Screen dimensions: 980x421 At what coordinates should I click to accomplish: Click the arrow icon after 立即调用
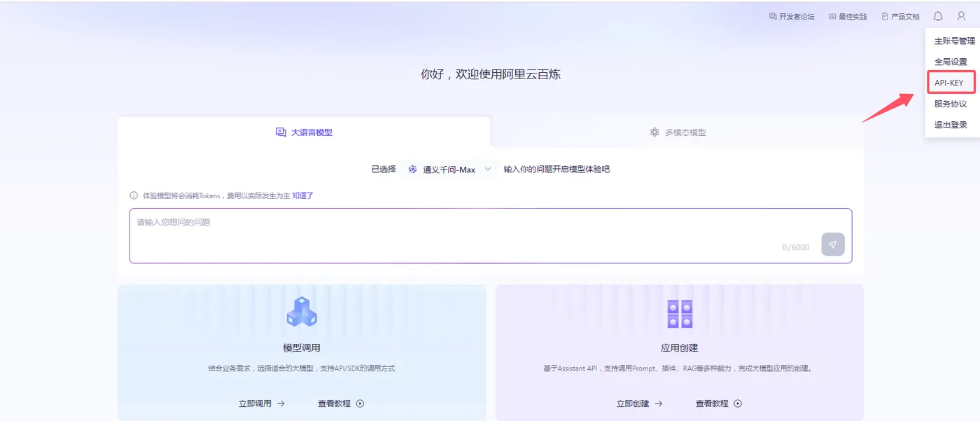pyautogui.click(x=281, y=403)
